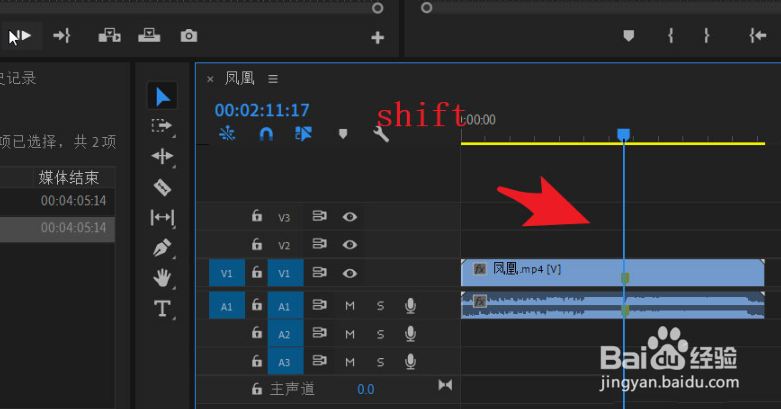The image size is (781, 409).
Task: Toggle V1 source patching button
Action: (227, 273)
